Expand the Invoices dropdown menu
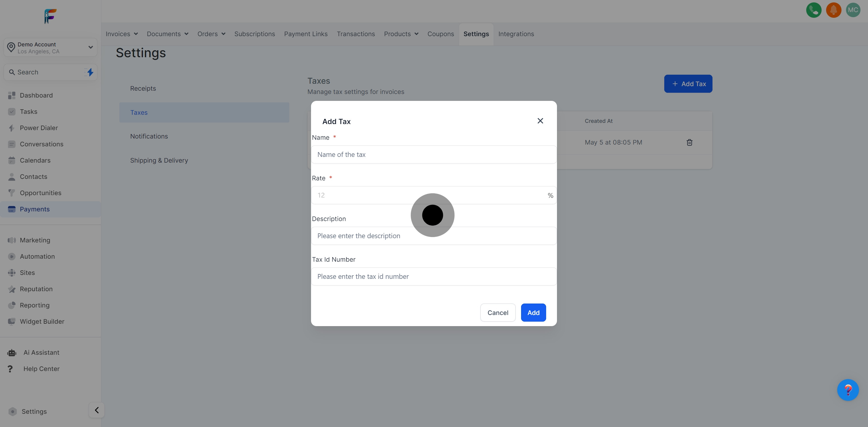The width and height of the screenshot is (868, 427). [x=122, y=34]
